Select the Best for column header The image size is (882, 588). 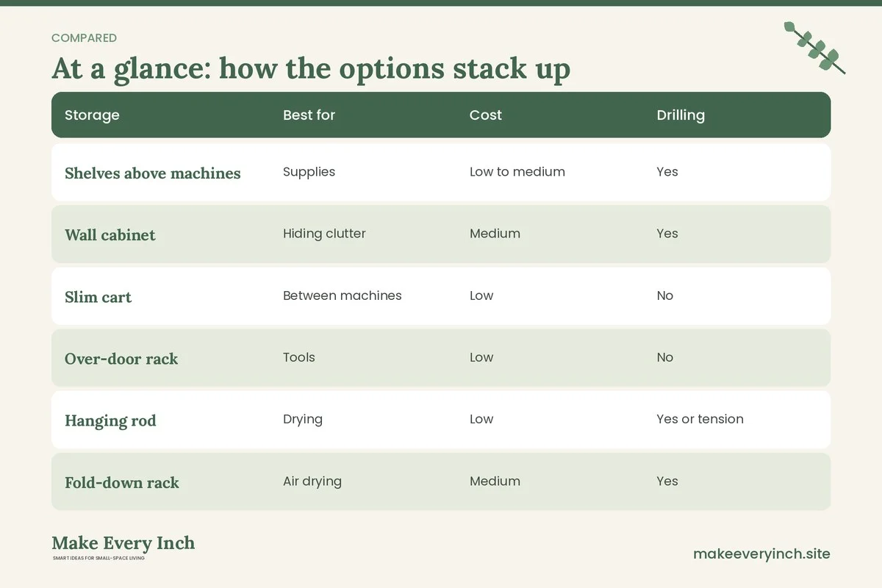tap(309, 115)
